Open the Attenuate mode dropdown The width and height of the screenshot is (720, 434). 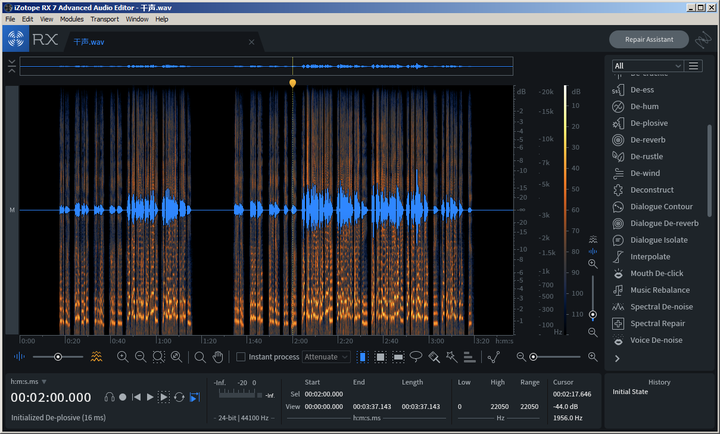[x=326, y=357]
